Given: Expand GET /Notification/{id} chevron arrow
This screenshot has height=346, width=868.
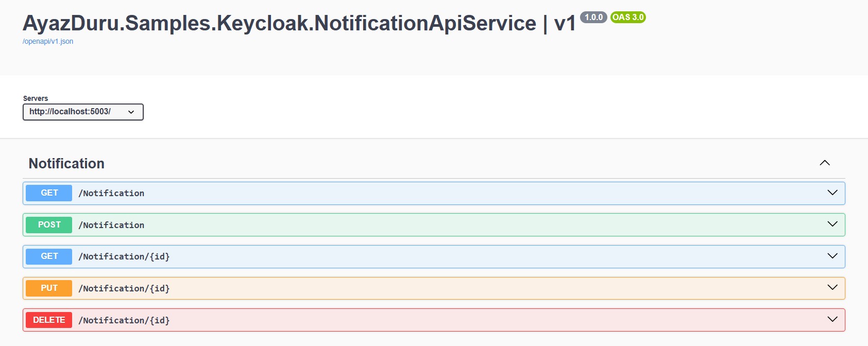Looking at the screenshot, I should point(832,256).
